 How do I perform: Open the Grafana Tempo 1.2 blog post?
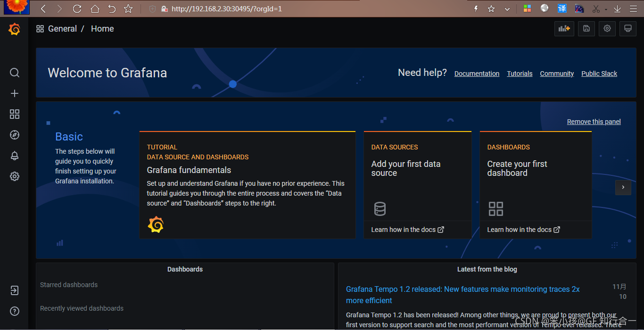coord(463,295)
